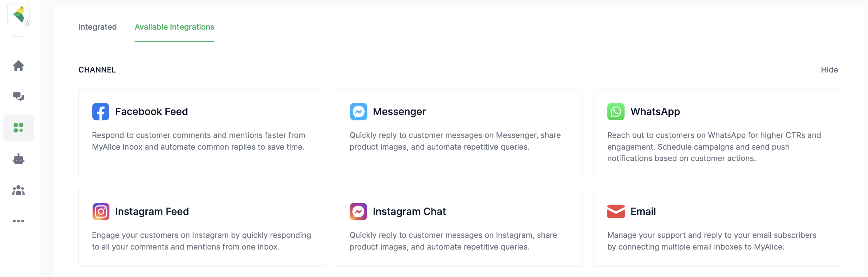
Task: Open the WhatsApp integration card
Action: coord(716,133)
